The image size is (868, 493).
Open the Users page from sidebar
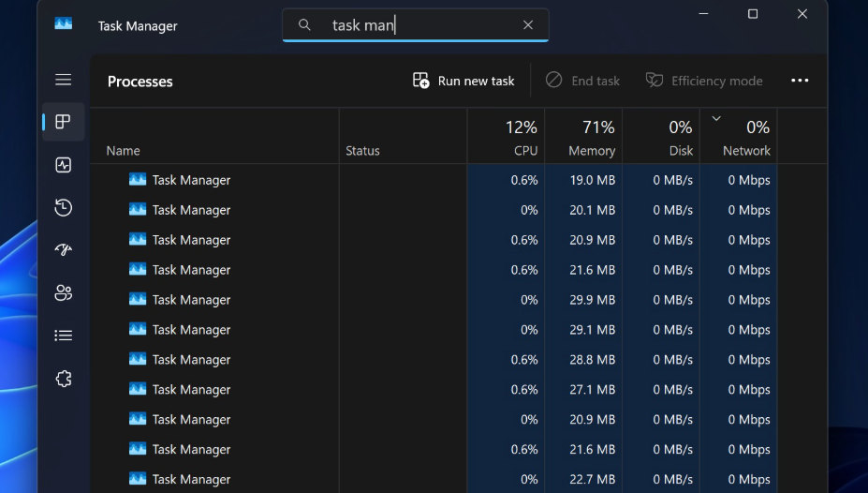pyautogui.click(x=63, y=292)
